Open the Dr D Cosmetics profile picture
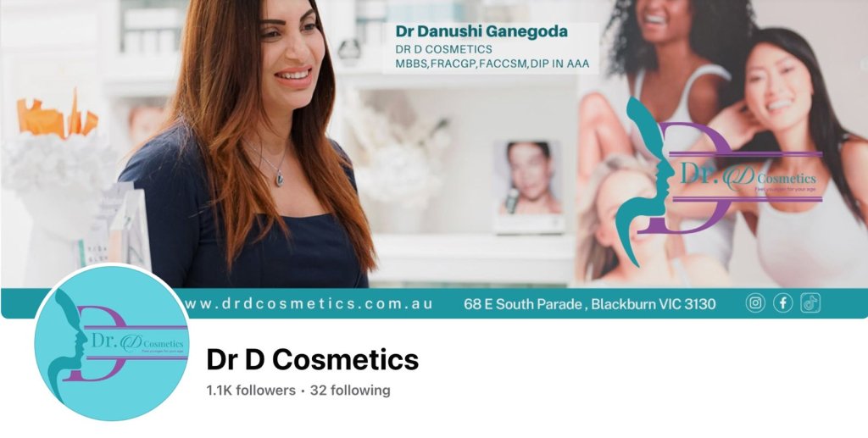Image resolution: width=868 pixels, height=438 pixels. click(x=111, y=342)
